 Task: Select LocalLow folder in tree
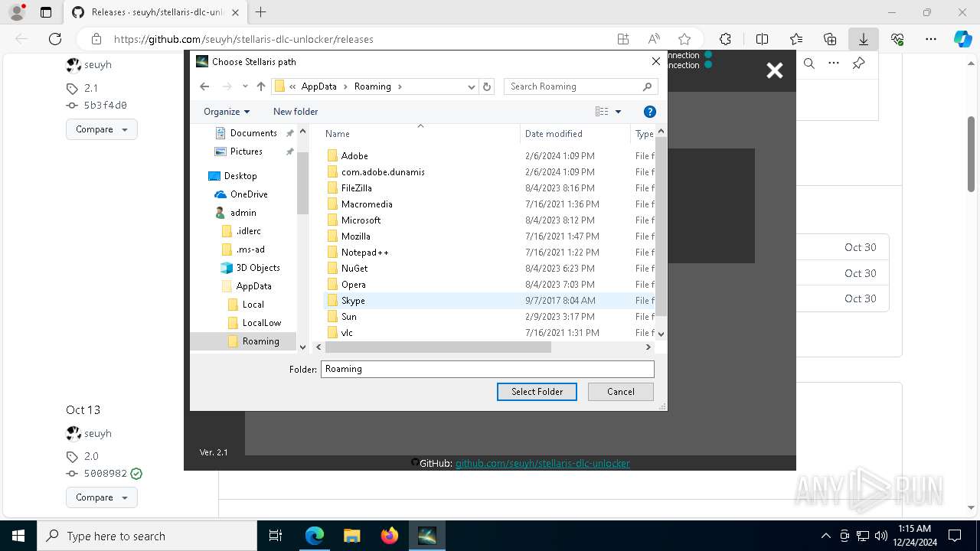click(x=262, y=322)
